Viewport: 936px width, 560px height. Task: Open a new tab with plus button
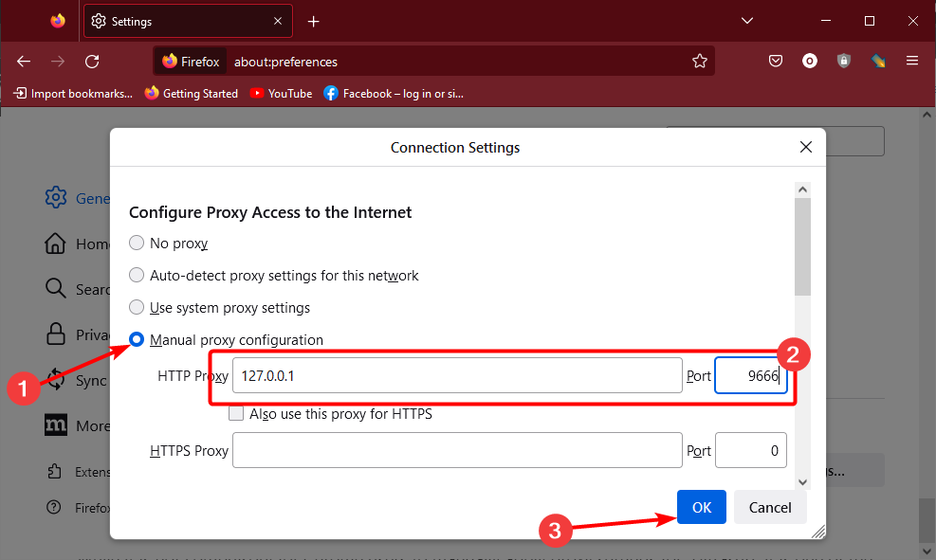coord(313,22)
